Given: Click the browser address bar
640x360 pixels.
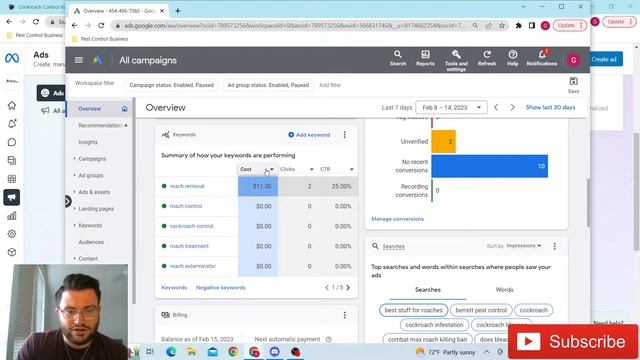Looking at the screenshot, I should click(x=294, y=25).
